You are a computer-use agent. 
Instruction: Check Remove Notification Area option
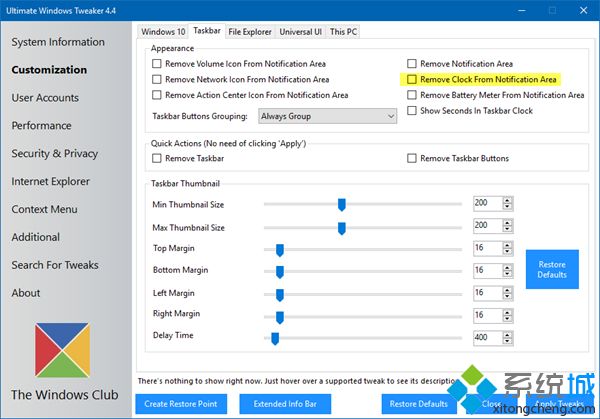pos(412,64)
